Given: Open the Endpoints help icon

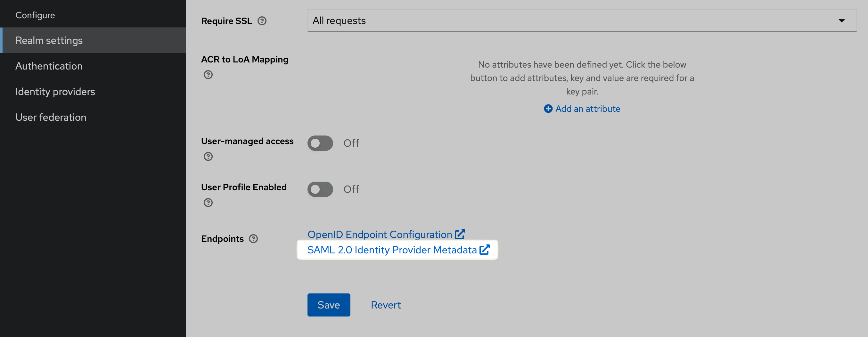Looking at the screenshot, I should [x=253, y=239].
